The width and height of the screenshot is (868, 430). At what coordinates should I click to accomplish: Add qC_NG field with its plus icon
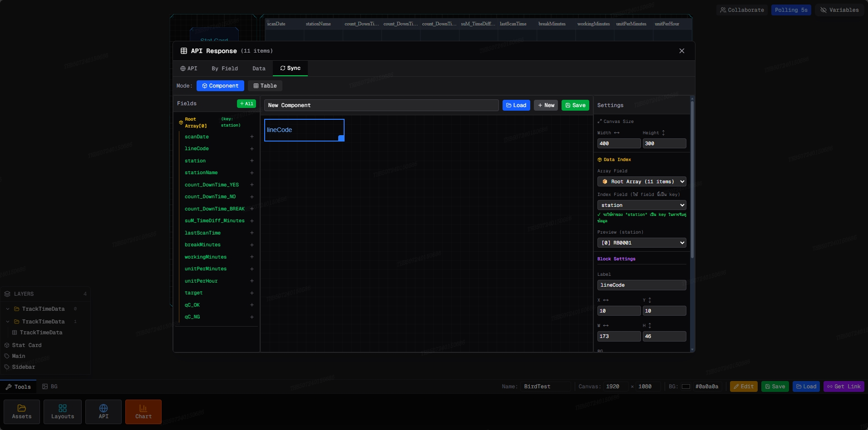point(252,317)
